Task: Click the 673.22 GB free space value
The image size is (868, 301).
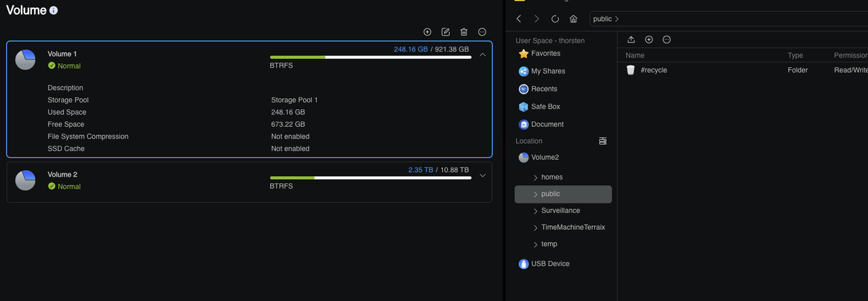Action: (288, 124)
